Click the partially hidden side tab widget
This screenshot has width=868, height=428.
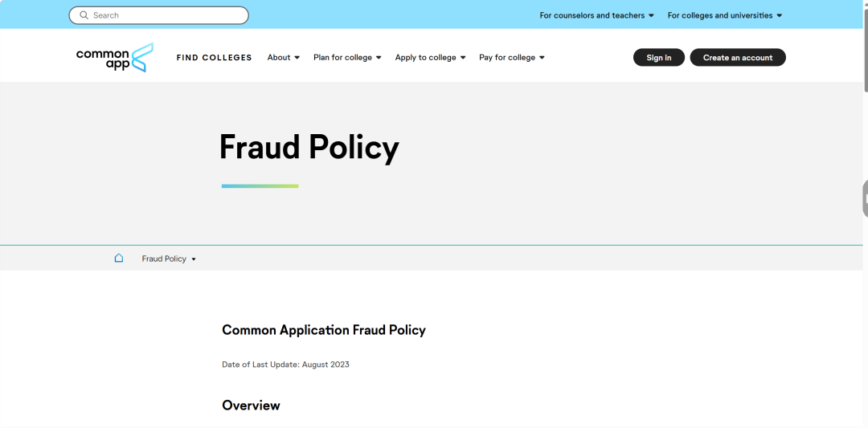tap(866, 198)
